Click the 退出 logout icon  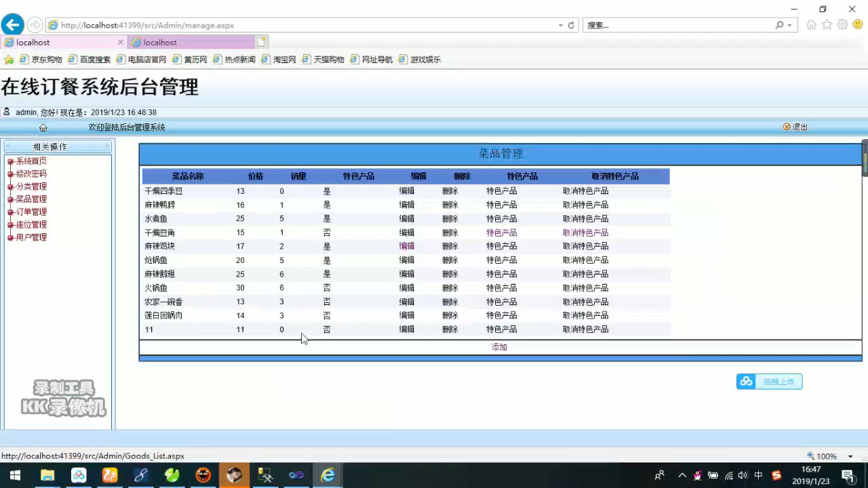(x=787, y=127)
